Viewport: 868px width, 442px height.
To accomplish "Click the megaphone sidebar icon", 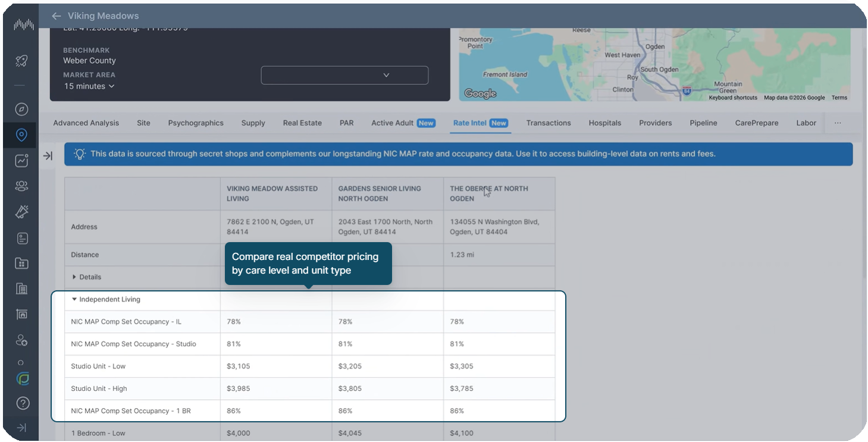I will (x=22, y=212).
